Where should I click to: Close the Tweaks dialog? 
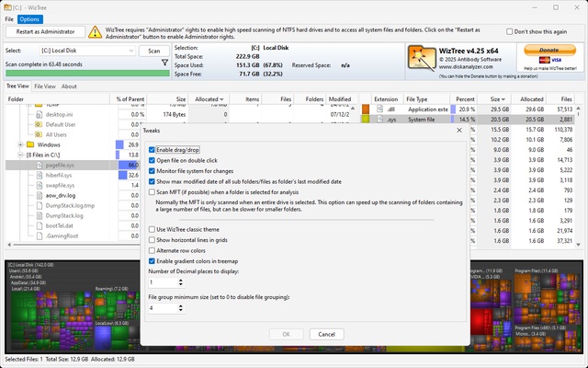tap(459, 131)
